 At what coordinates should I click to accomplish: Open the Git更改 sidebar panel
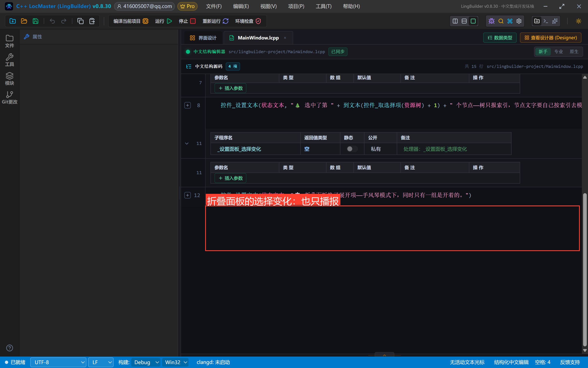[9, 97]
